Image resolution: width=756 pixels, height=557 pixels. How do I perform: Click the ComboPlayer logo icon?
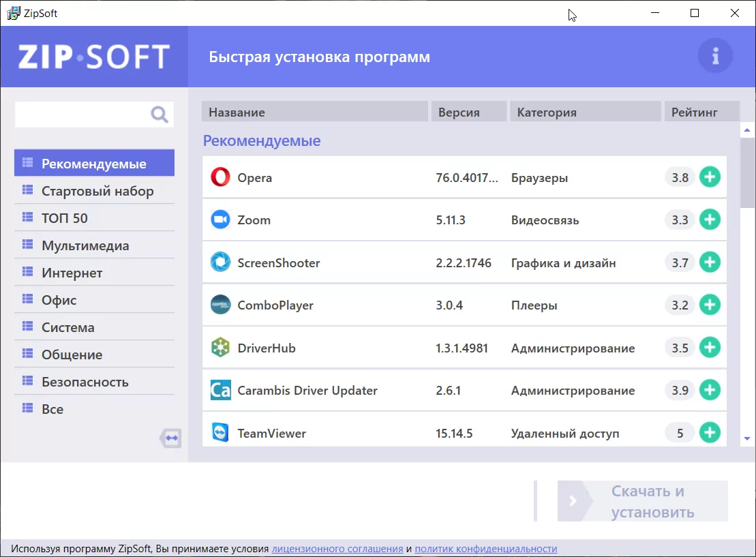pos(220,305)
